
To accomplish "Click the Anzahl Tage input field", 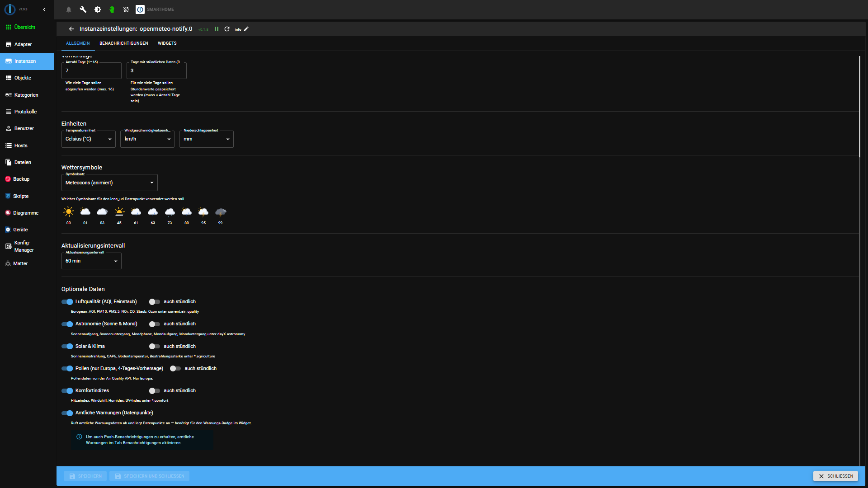I will [x=91, y=70].
